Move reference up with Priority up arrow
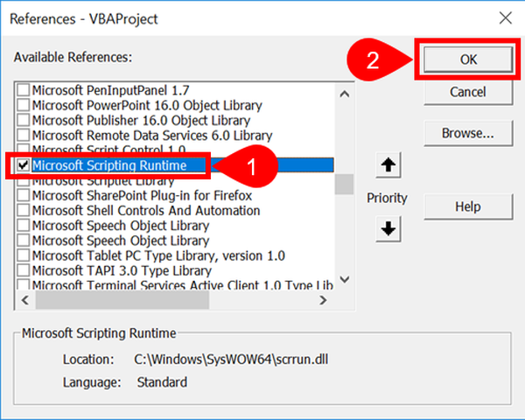 coord(388,165)
